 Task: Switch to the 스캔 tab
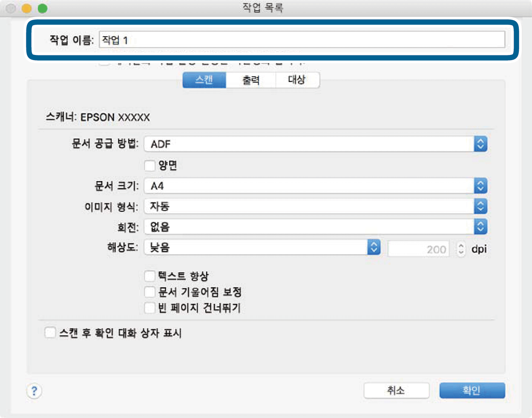204,80
